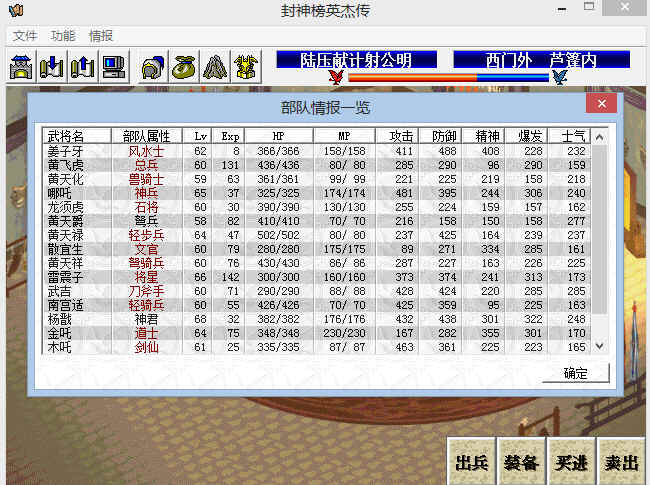Click the computer system icon
The height and width of the screenshot is (485, 650).
coord(114,66)
